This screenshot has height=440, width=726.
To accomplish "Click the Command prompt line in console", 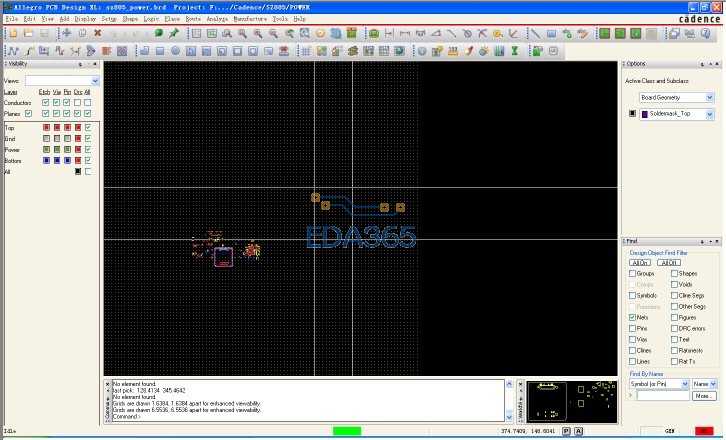I will [126, 416].
